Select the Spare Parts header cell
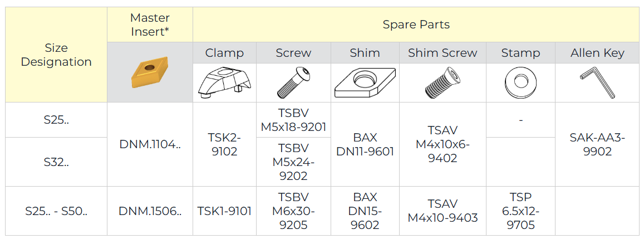Screen dimensions: 644x239 [x=416, y=25]
